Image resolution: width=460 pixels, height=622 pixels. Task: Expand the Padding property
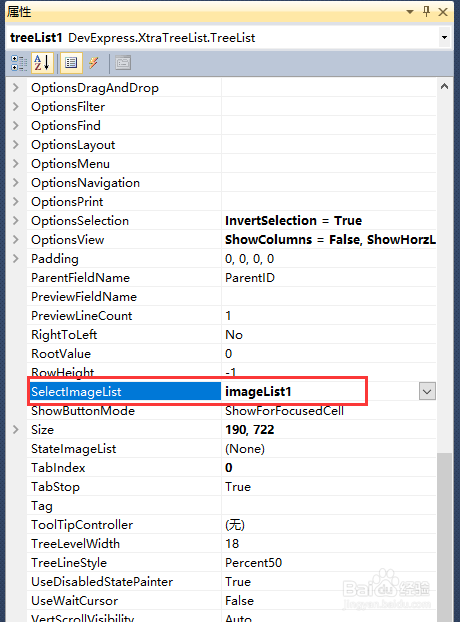click(16, 259)
